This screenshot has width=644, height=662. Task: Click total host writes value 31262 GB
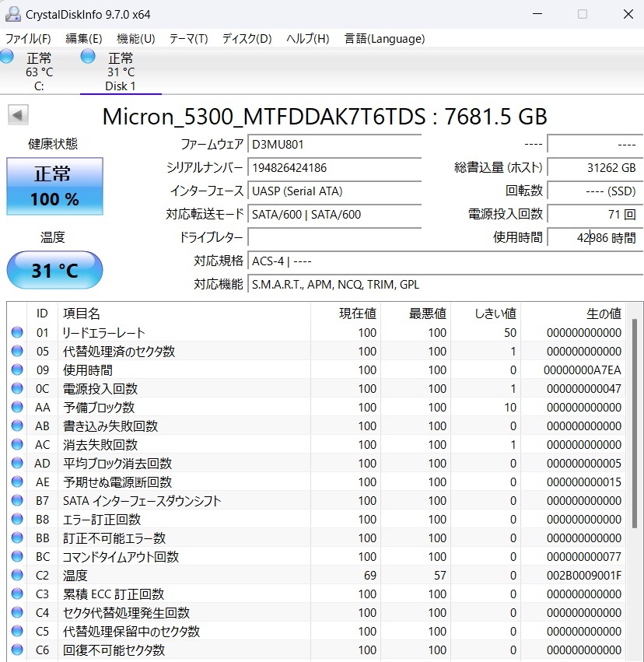click(x=596, y=167)
